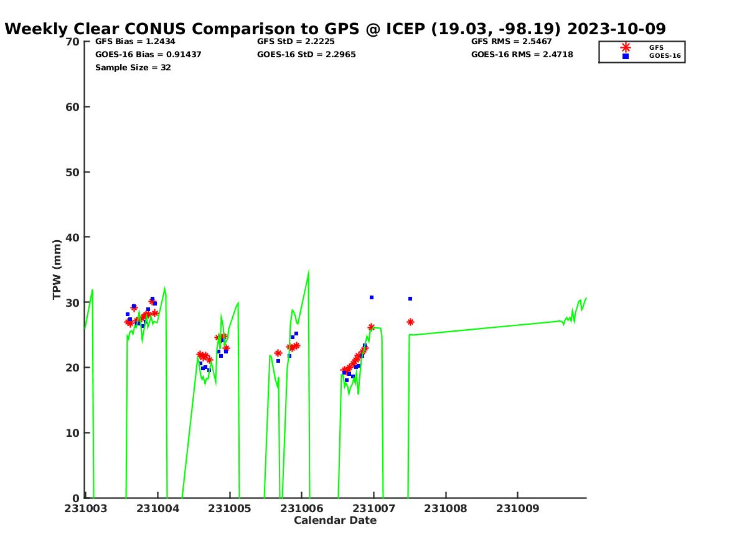
Task: Select the highest blue square just before 231007
Action: coord(372,297)
